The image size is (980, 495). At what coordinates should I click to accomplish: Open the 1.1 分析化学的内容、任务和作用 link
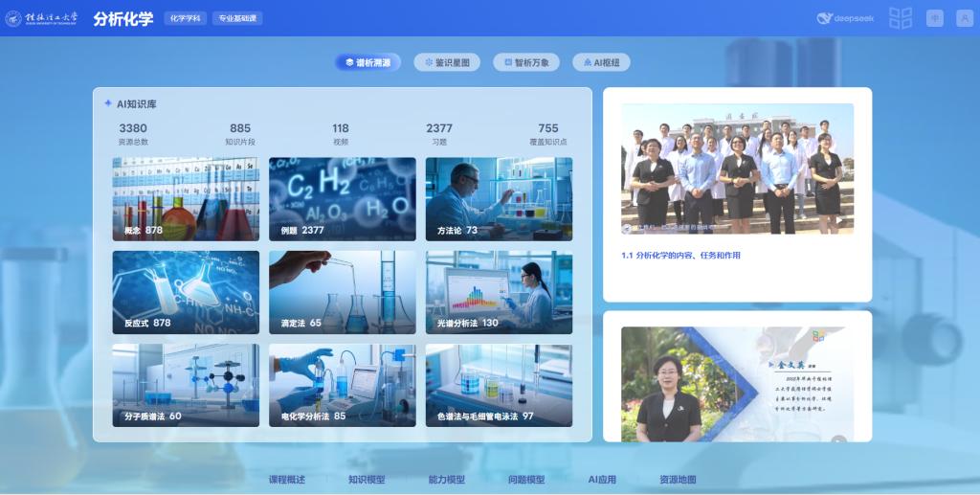coord(681,256)
